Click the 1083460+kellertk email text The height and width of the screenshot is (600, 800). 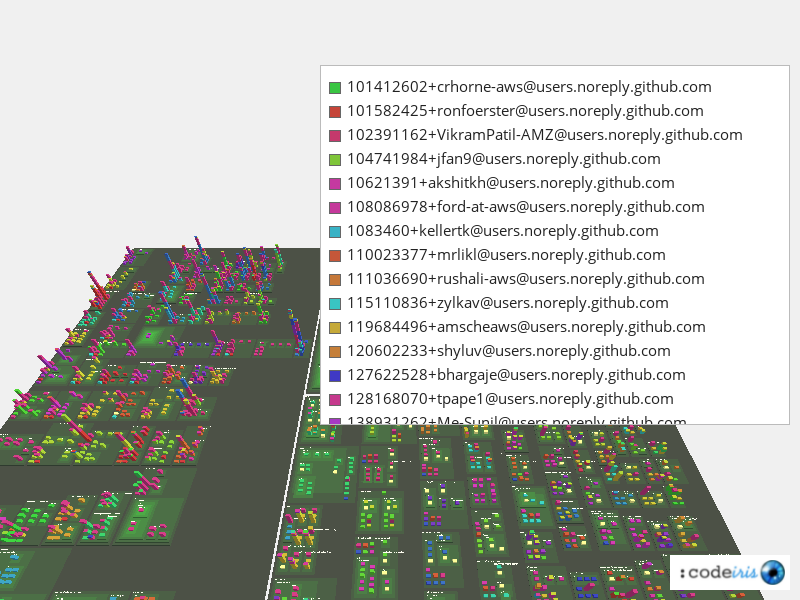click(503, 231)
